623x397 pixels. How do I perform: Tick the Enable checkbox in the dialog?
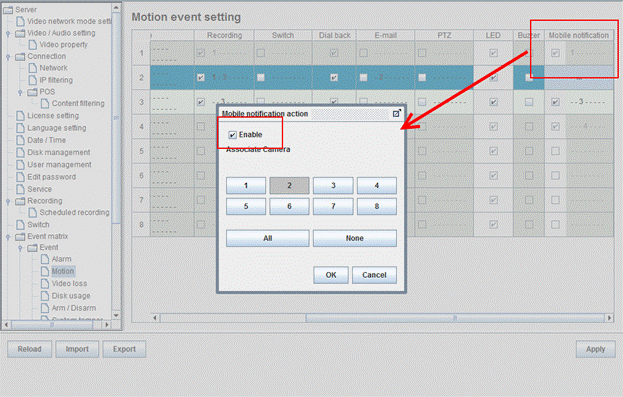[x=232, y=135]
